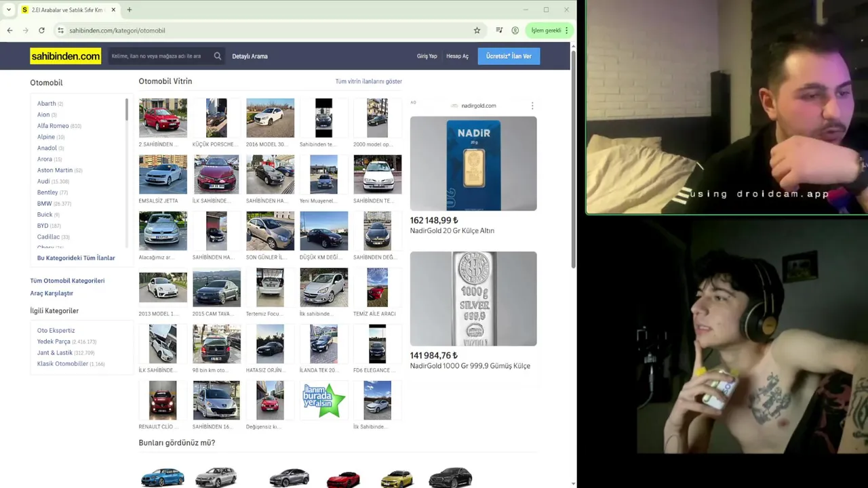The image size is (868, 488).
Task: Click the search magnifier icon
Action: 217,56
